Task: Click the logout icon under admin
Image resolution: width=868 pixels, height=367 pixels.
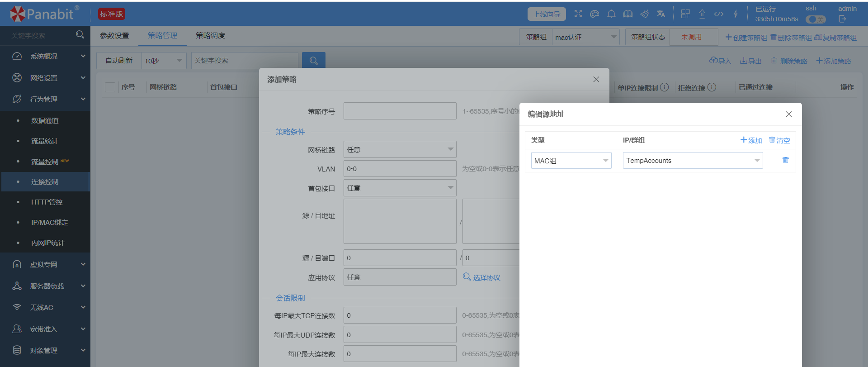Action: (842, 19)
